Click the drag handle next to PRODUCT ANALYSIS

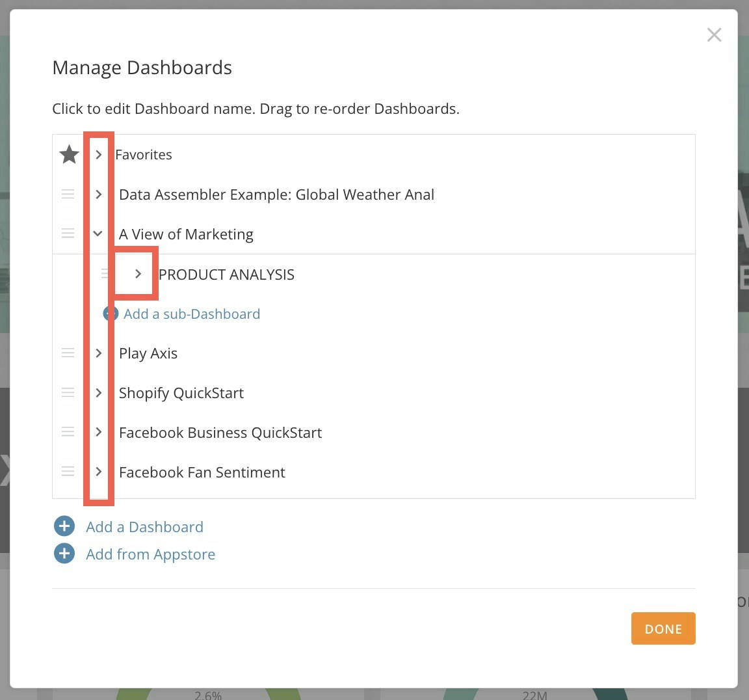(105, 274)
